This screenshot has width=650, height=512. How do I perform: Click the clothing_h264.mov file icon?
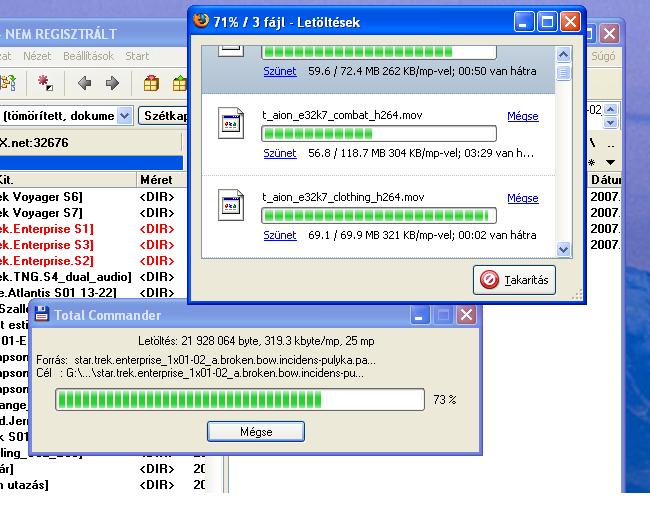point(232,207)
